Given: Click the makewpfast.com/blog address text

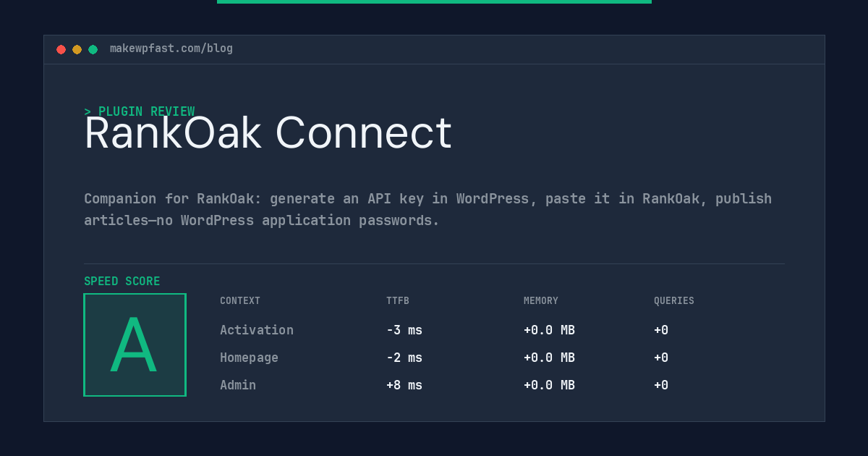Looking at the screenshot, I should [x=171, y=48].
